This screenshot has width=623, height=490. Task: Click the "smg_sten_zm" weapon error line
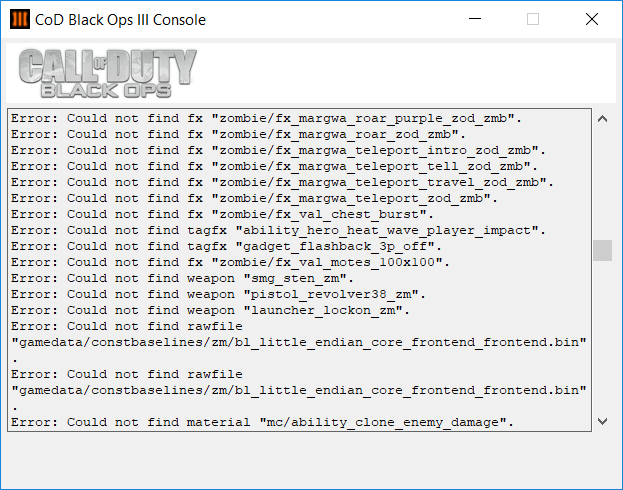tap(182, 278)
